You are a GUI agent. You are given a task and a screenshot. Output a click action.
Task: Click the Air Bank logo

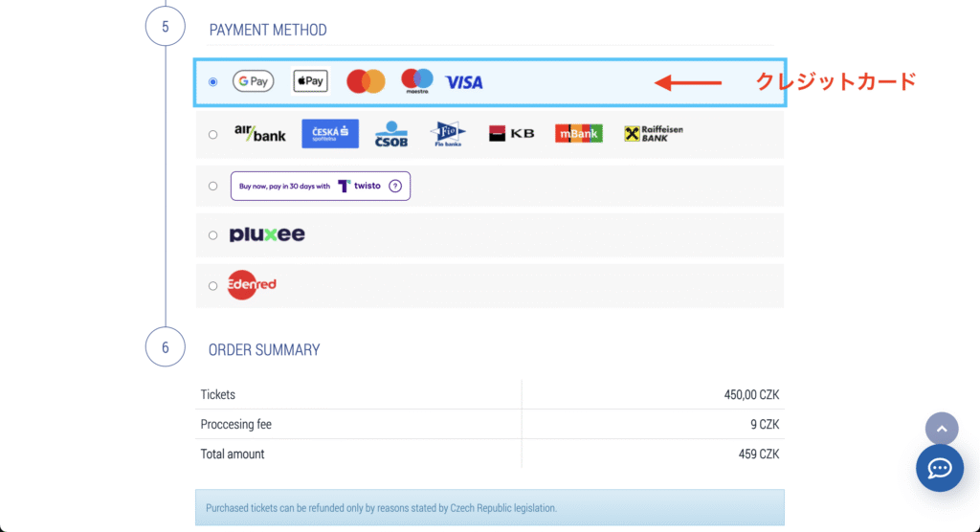[x=260, y=134]
